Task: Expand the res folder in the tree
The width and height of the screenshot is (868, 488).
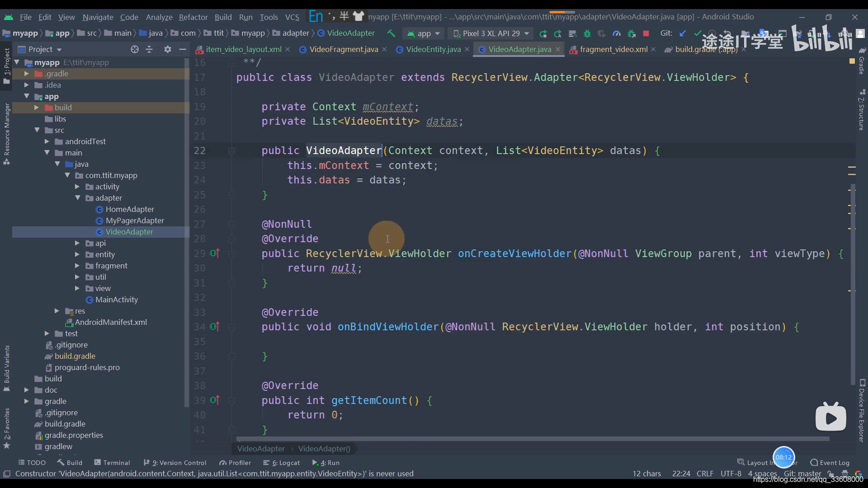Action: point(57,311)
